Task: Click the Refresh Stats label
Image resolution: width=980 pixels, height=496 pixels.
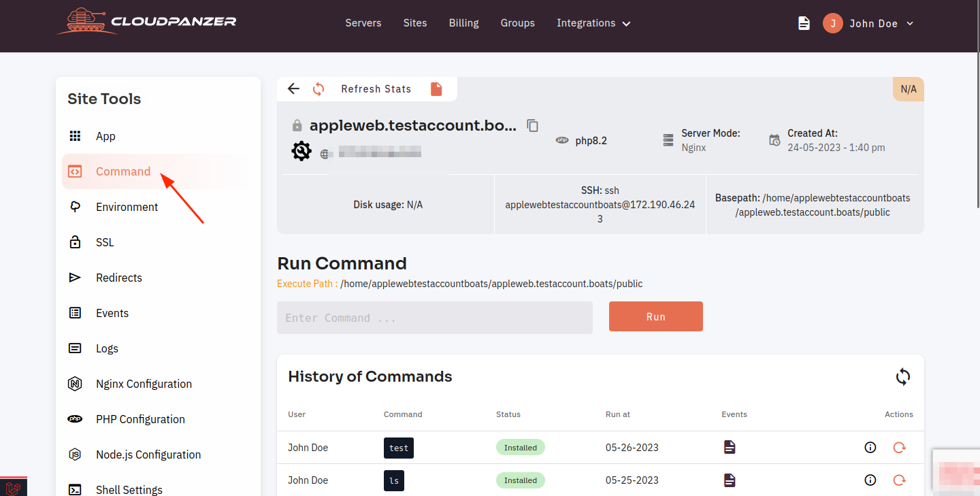Action: pyautogui.click(x=376, y=89)
